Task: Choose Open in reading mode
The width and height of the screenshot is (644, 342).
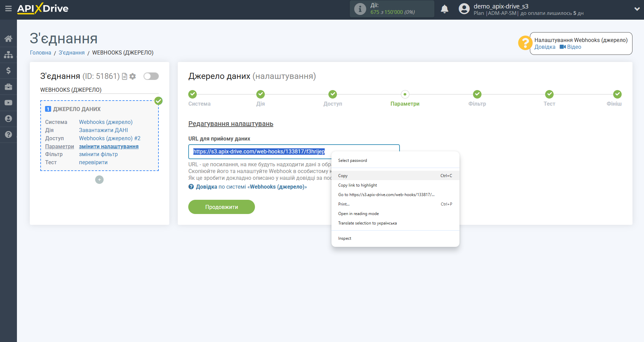Action: [x=395, y=214]
